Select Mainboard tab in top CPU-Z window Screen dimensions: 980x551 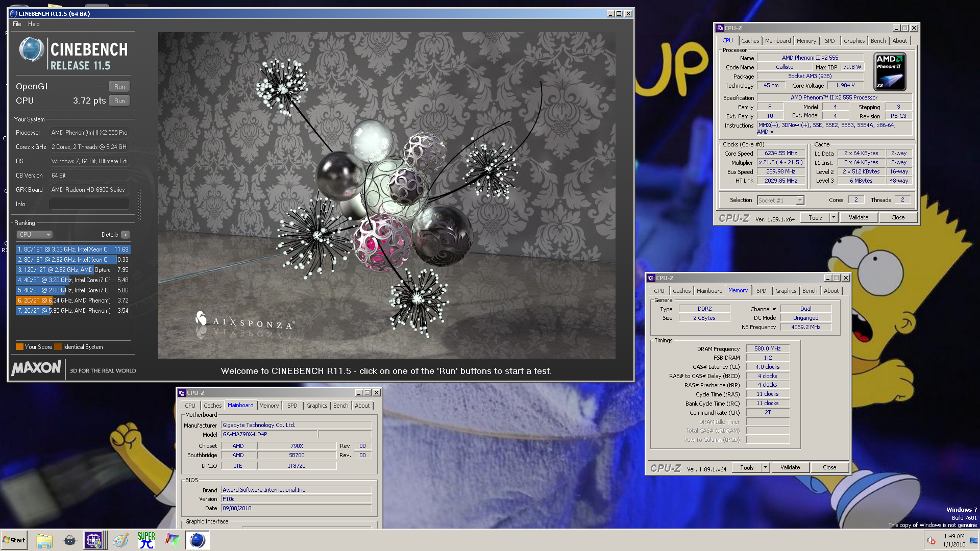pyautogui.click(x=778, y=41)
